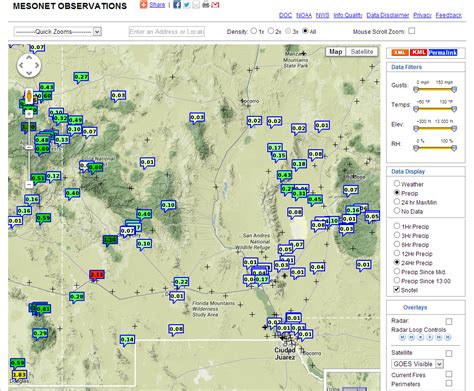Click the Temps slider right handle
The width and height of the screenshot is (474, 391).
(x=454, y=109)
